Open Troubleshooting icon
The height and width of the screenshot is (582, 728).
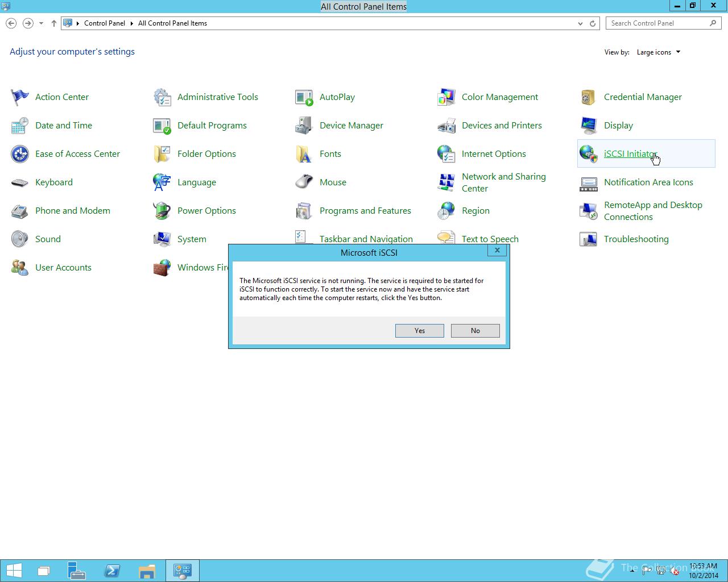click(589, 239)
